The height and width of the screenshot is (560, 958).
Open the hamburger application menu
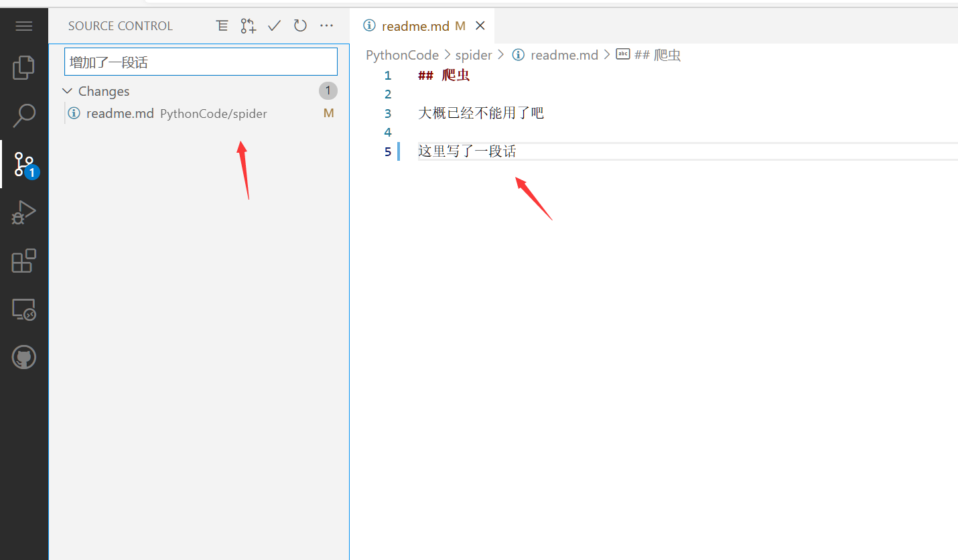pyautogui.click(x=24, y=26)
